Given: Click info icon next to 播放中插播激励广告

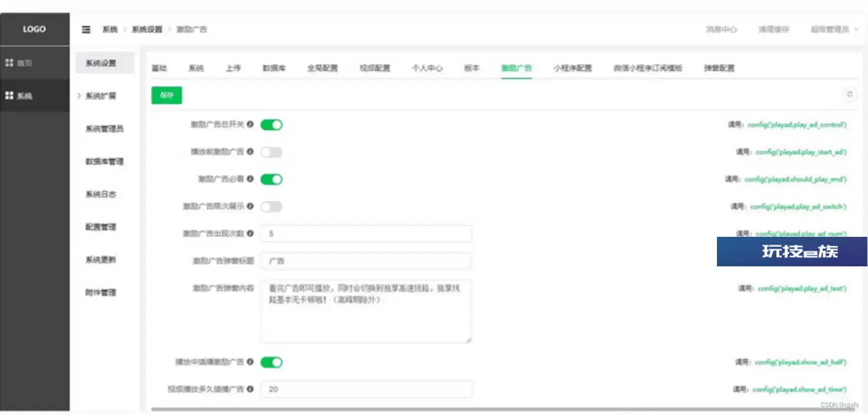Looking at the screenshot, I should point(250,362).
